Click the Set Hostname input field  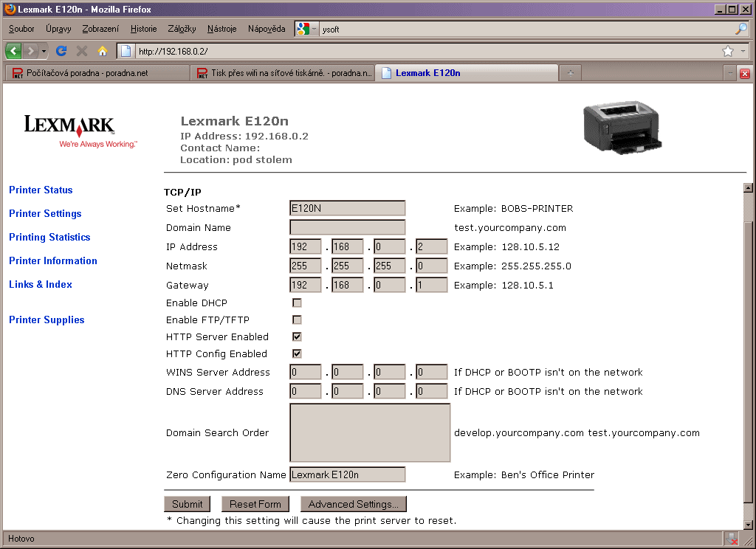[x=347, y=208]
